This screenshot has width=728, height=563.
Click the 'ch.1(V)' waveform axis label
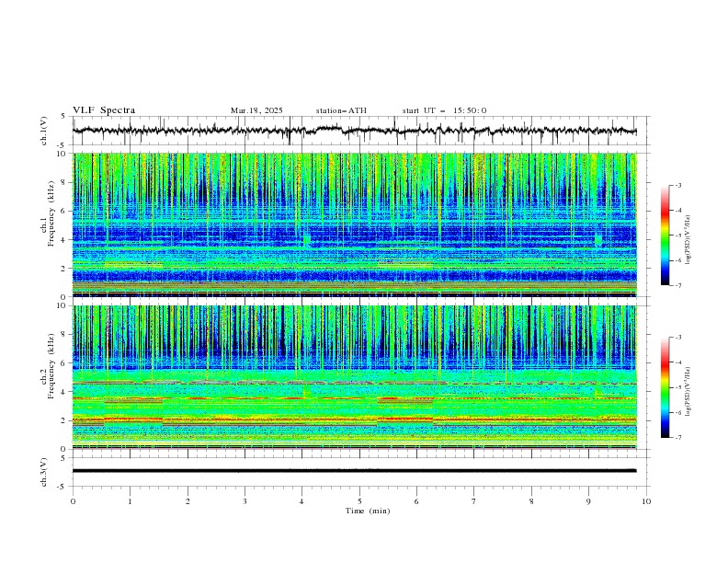pyautogui.click(x=44, y=131)
